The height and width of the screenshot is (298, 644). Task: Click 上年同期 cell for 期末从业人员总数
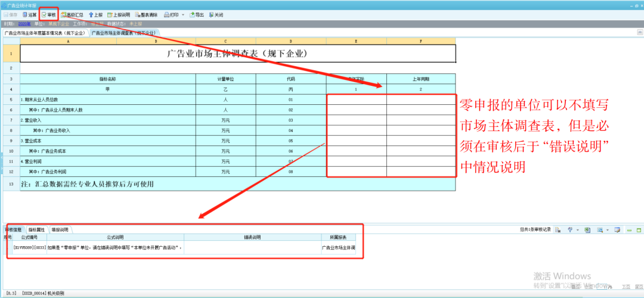click(x=421, y=100)
